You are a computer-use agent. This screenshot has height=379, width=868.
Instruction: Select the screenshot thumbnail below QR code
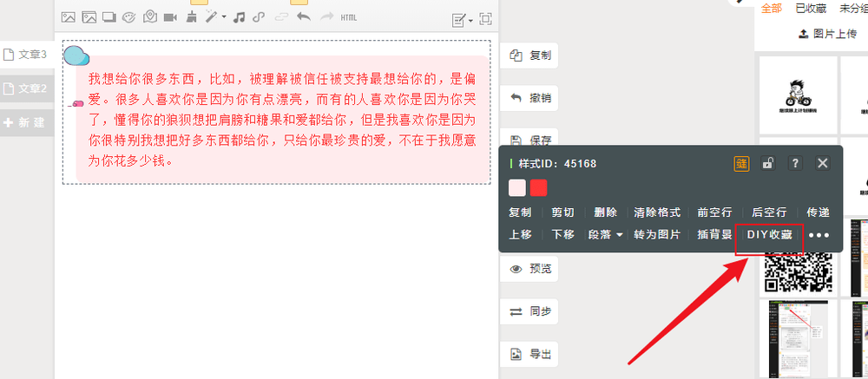(x=799, y=338)
